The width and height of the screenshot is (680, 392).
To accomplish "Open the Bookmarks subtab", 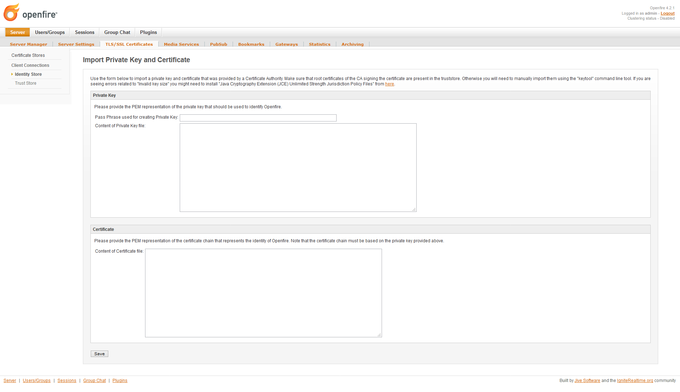I will (251, 44).
